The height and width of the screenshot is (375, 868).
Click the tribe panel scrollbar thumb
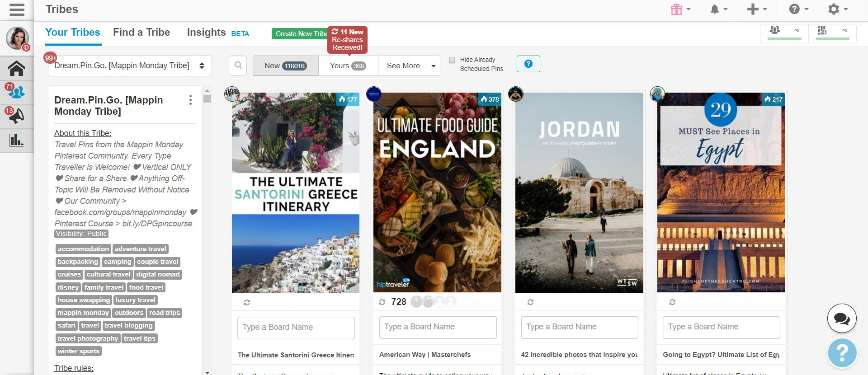(207, 98)
